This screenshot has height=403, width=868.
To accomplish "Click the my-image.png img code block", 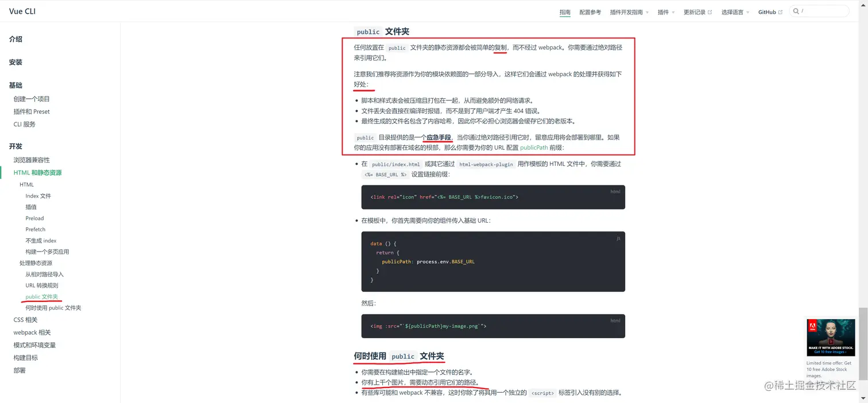I will [493, 325].
